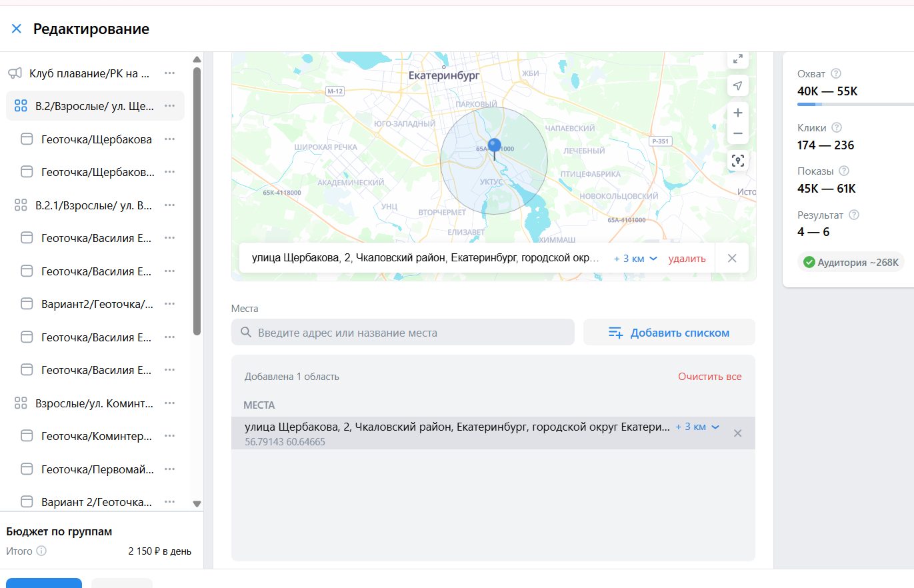This screenshot has width=914, height=588.
Task: Zoom out on the map
Action: click(737, 133)
